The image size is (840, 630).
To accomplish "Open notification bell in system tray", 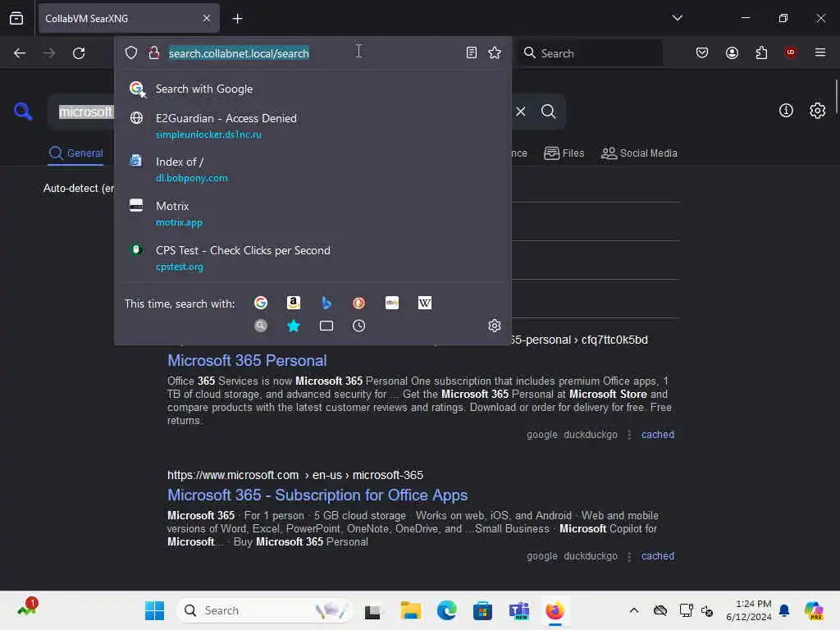I will point(784,610).
